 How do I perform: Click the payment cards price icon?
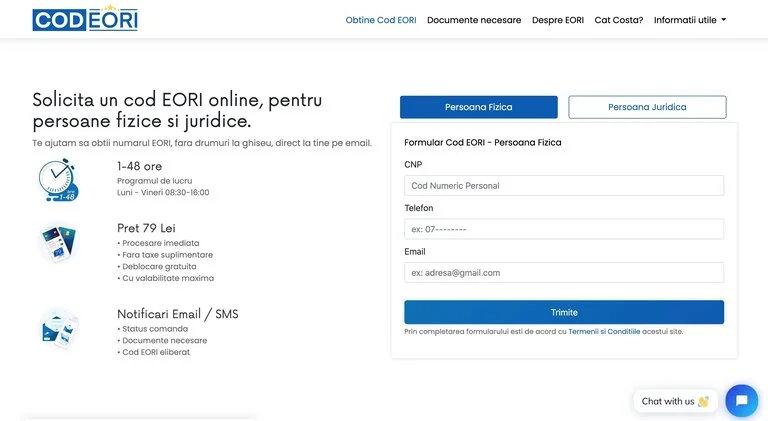pos(58,243)
